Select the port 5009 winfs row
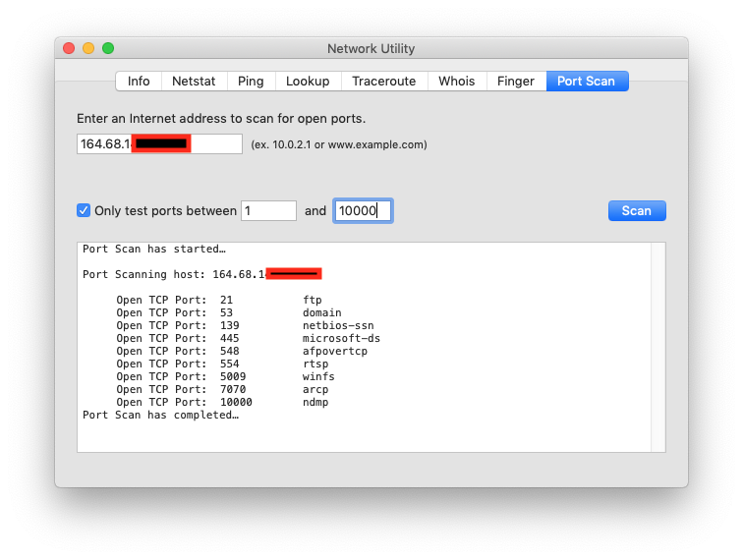The image size is (743, 560). click(x=226, y=376)
